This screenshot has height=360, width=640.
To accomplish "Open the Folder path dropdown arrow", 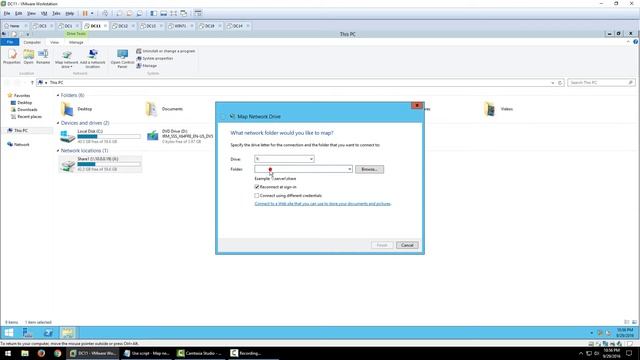I will point(349,169).
